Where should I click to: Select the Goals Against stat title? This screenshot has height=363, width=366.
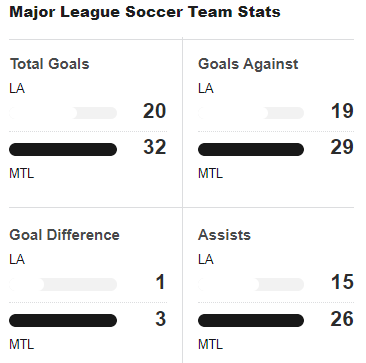(x=248, y=64)
